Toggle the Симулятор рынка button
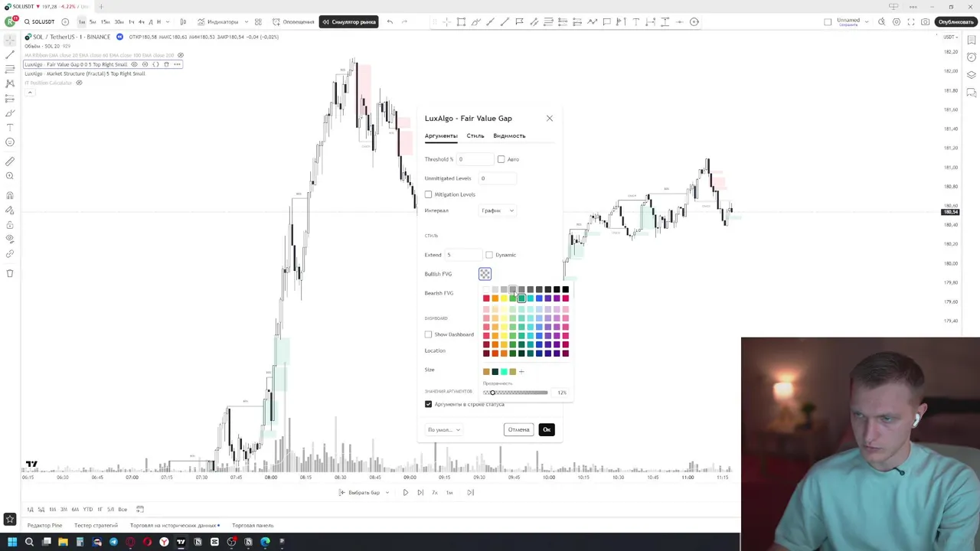 point(349,21)
